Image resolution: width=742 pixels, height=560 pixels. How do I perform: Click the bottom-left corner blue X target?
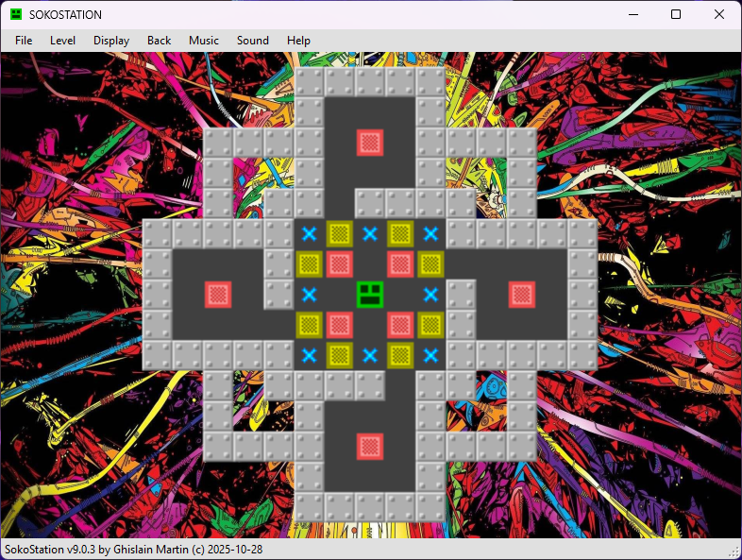pos(309,355)
